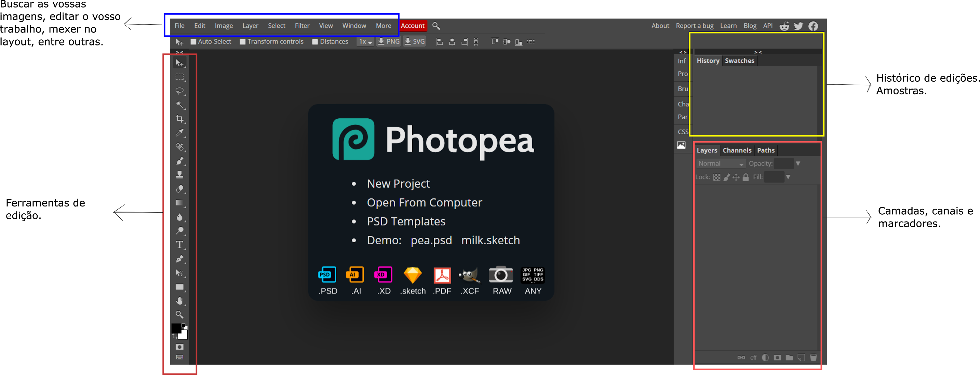Click the Report a bug link
The image size is (980, 375).
tap(694, 26)
